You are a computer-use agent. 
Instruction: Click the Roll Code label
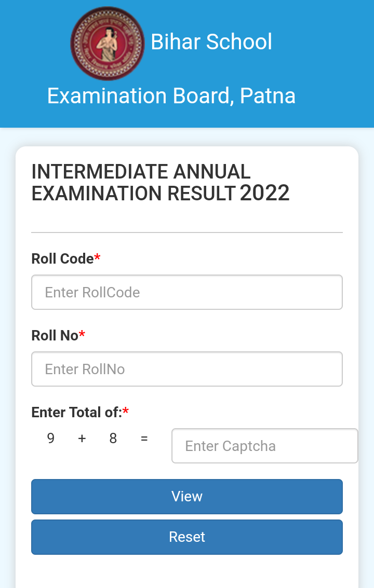[62, 259]
